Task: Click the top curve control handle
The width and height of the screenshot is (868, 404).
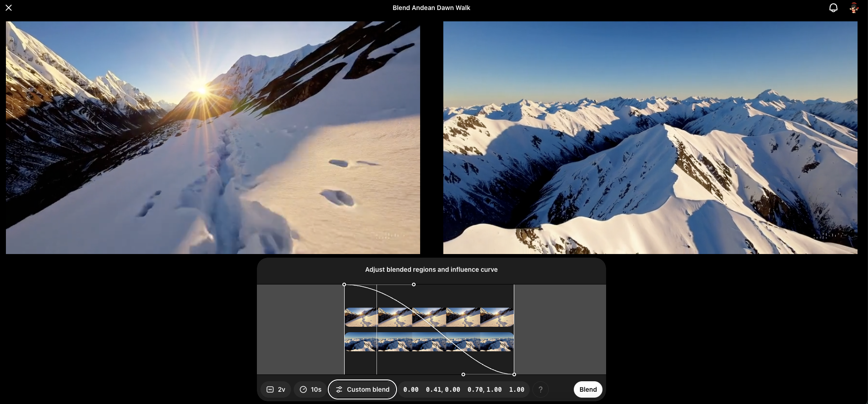Action: [x=414, y=284]
